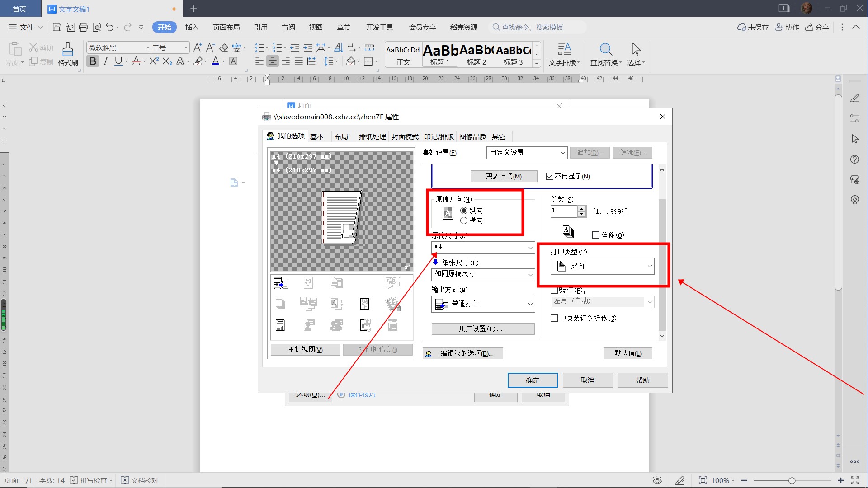Enable the 偏移 offset checkbox
The image size is (868, 488).
click(596, 235)
